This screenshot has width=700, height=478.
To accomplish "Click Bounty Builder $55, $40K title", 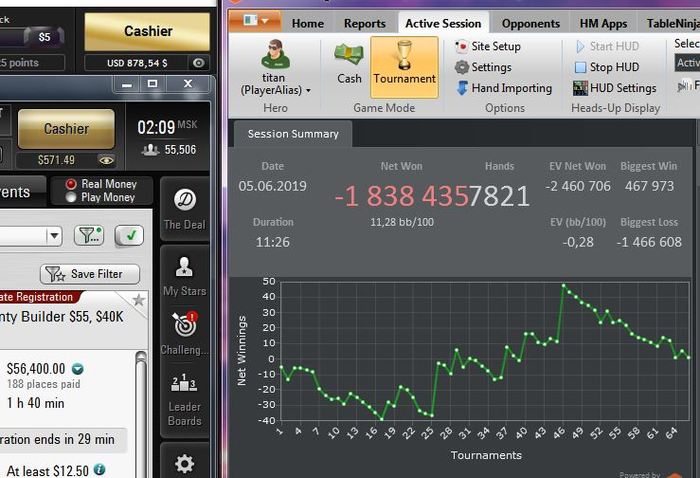I will click(62, 317).
